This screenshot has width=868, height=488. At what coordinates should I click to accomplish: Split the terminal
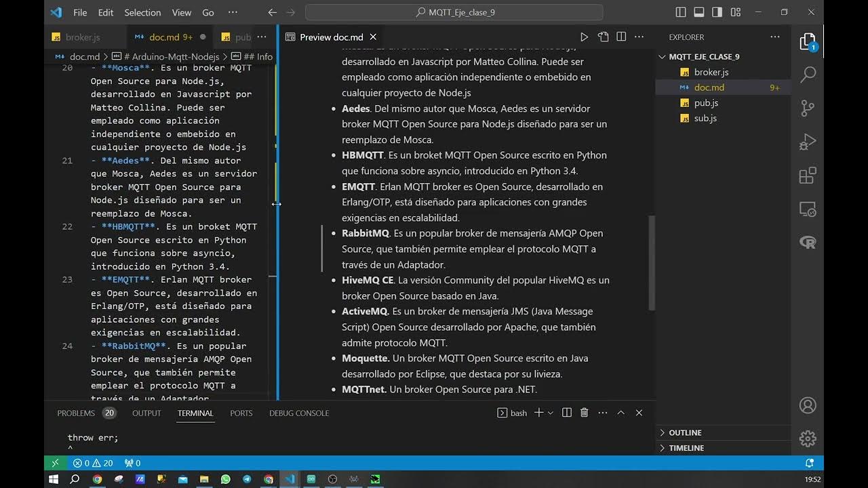pos(567,412)
